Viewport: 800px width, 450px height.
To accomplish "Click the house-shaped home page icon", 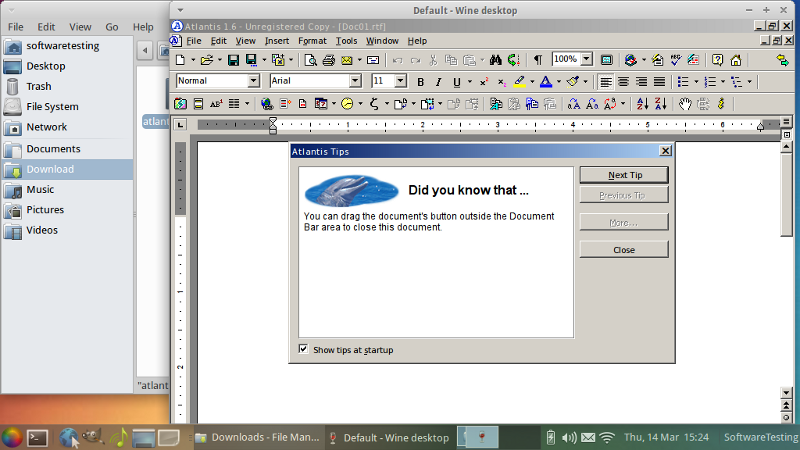I will click(736, 60).
